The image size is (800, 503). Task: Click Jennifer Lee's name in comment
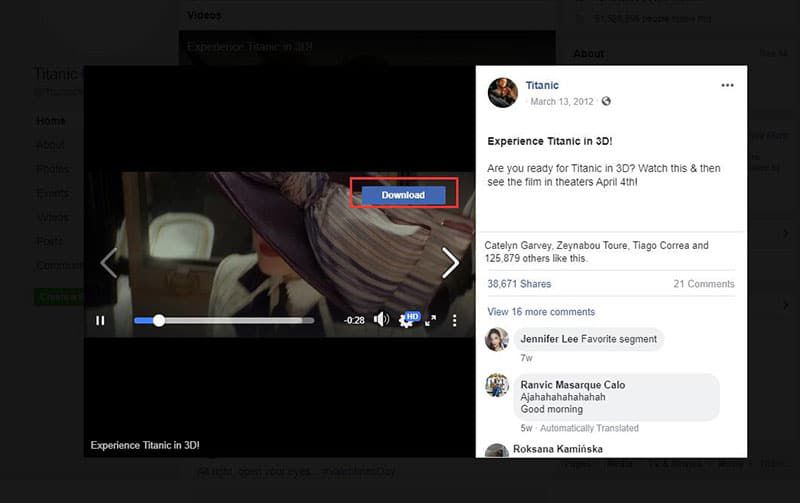click(x=549, y=339)
